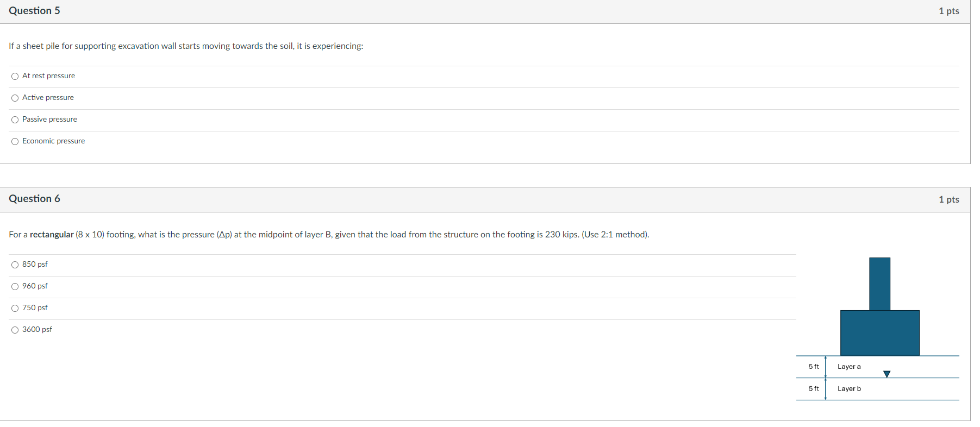Click the '1 pts' label of Question 6
The image size is (980, 427).
[x=948, y=199]
